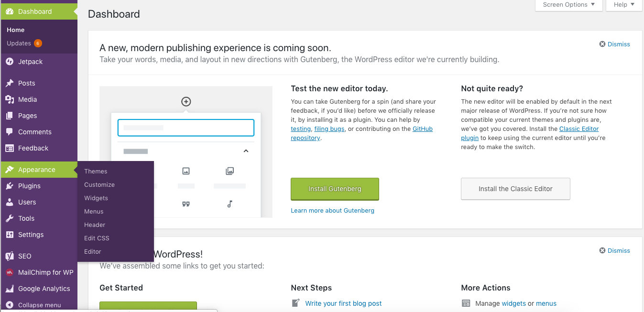The width and height of the screenshot is (644, 312).
Task: Click the search field in Gutenberg preview
Action: 186,128
